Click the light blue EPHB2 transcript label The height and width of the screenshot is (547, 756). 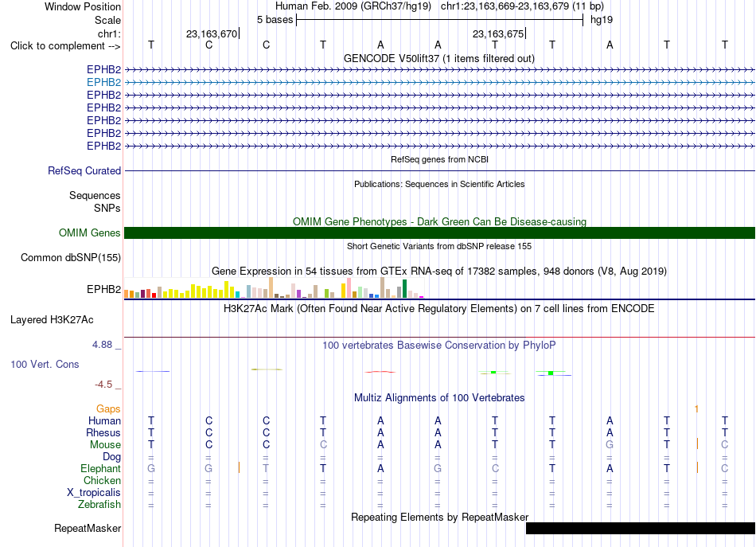(x=103, y=83)
